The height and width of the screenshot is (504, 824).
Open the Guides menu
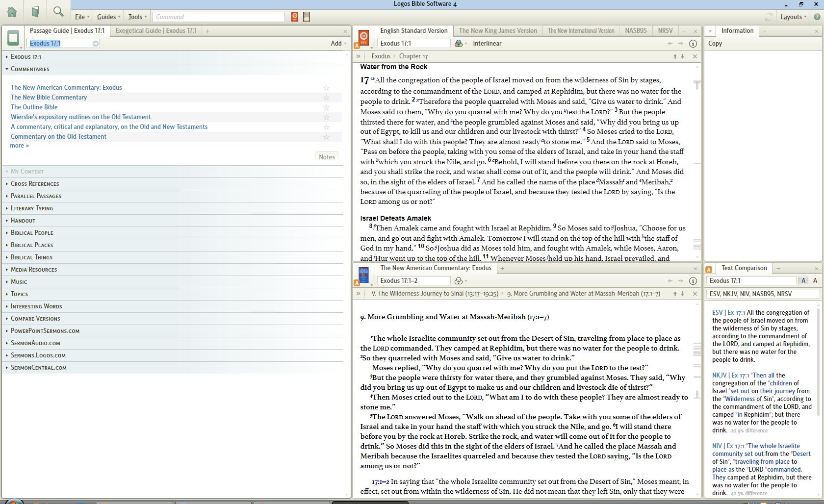point(108,17)
